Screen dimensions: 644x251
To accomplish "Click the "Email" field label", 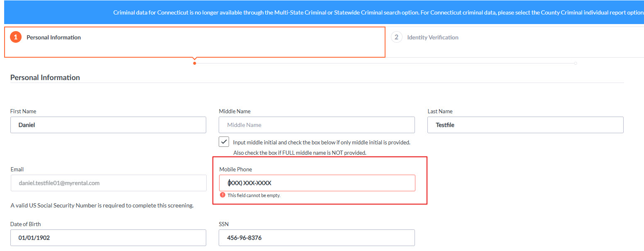I will pos(17,169).
